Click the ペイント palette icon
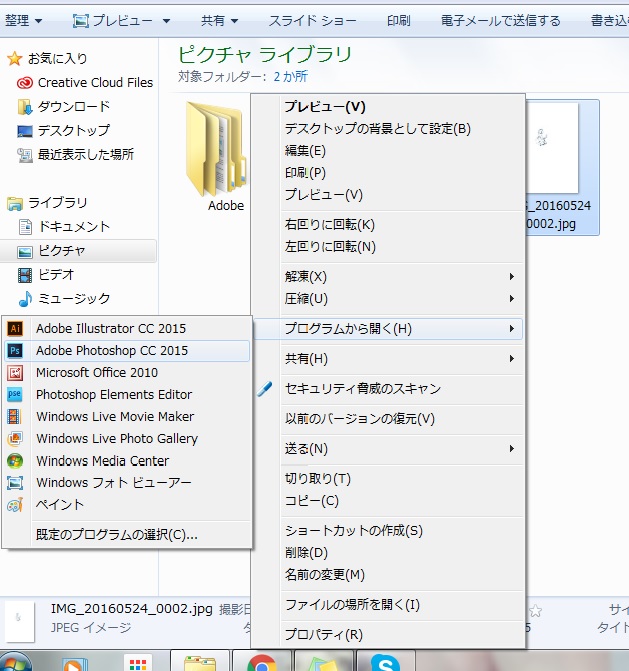The image size is (629, 671). click(15, 505)
